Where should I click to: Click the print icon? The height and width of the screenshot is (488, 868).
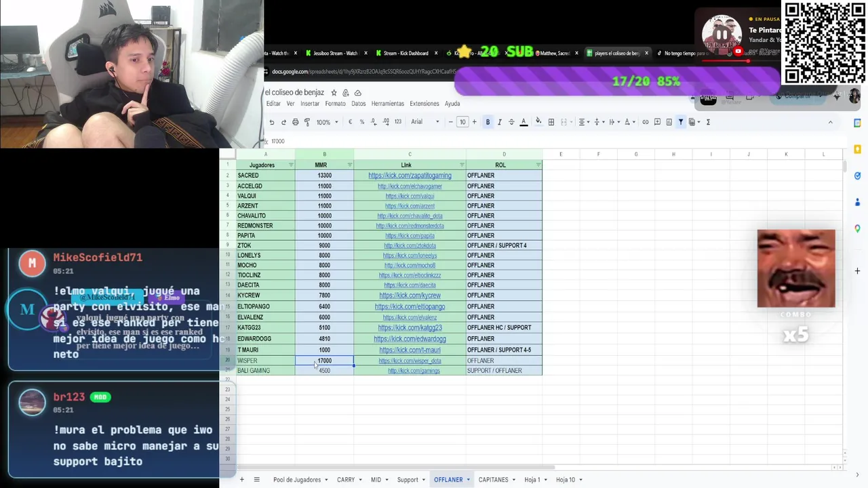(x=295, y=122)
